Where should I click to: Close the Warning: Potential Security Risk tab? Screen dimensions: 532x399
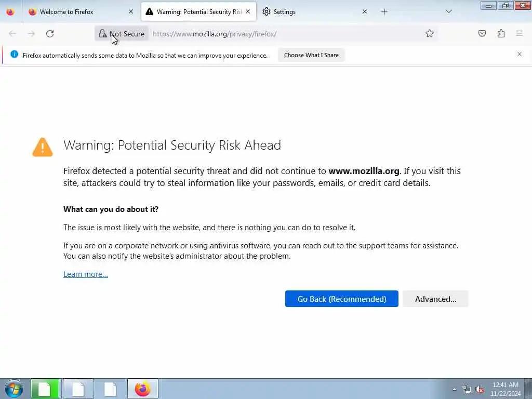pyautogui.click(x=248, y=11)
